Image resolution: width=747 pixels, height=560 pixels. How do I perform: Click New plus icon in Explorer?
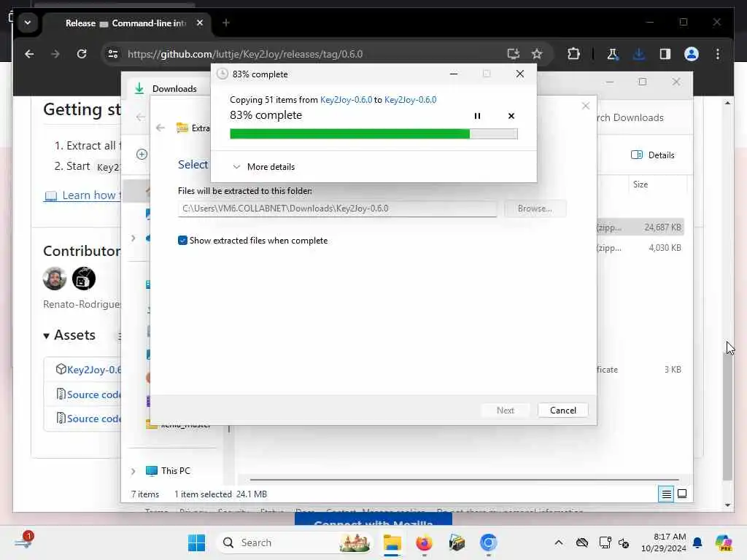pos(142,155)
